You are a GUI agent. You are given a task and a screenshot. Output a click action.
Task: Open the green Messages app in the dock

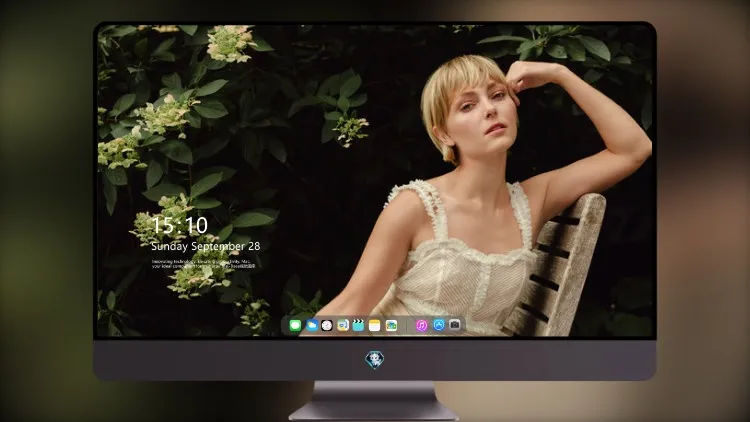pyautogui.click(x=295, y=326)
